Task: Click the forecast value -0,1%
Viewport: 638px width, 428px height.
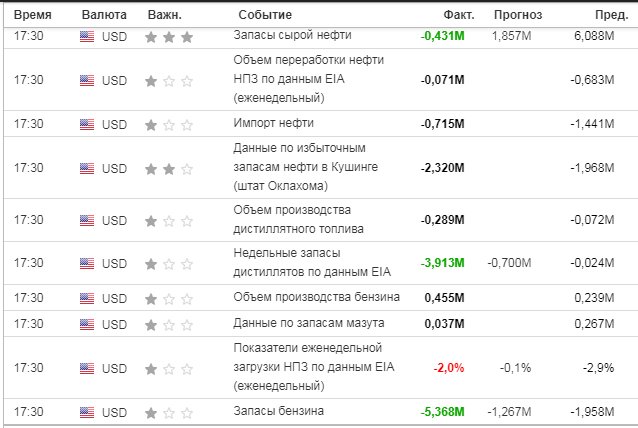Action: (516, 368)
